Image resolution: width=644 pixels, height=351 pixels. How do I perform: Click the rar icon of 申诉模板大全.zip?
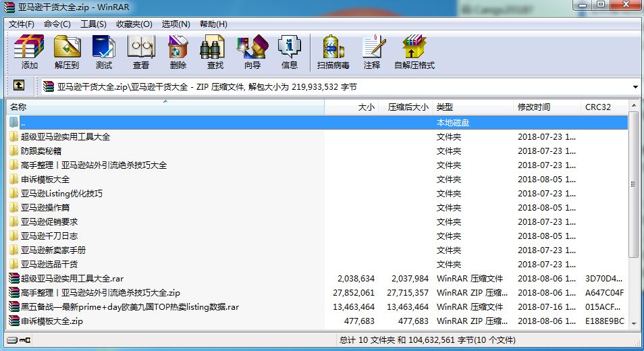14,321
